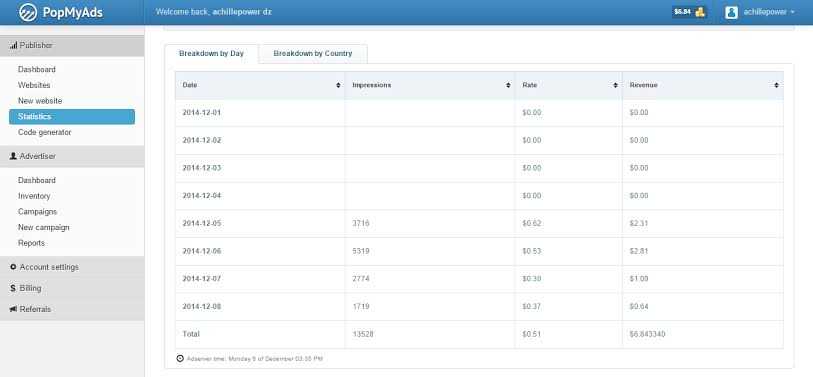813x377 pixels.
Task: Open Billing section
Action: [72, 288]
